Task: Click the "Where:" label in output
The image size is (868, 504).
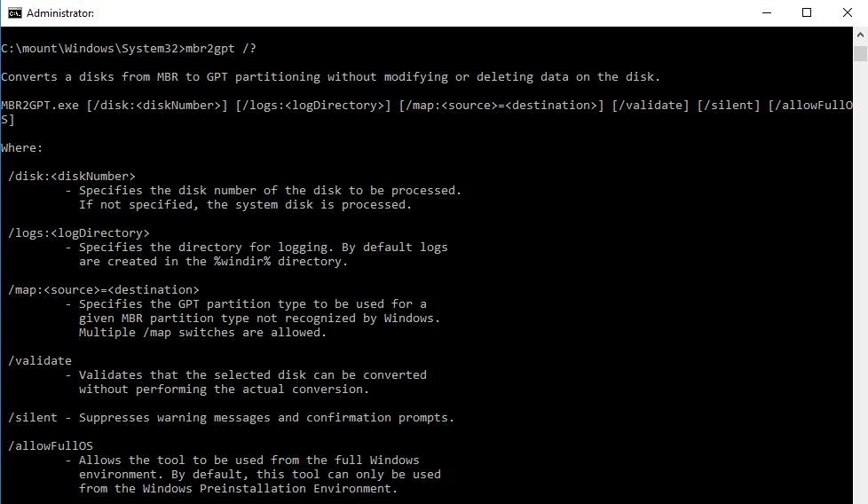Action: (22, 148)
